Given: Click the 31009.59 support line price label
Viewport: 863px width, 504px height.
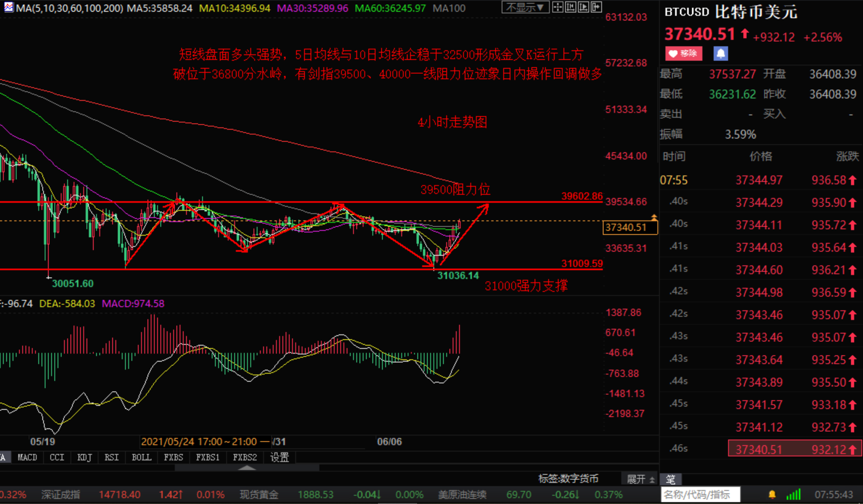Looking at the screenshot, I should [582, 263].
